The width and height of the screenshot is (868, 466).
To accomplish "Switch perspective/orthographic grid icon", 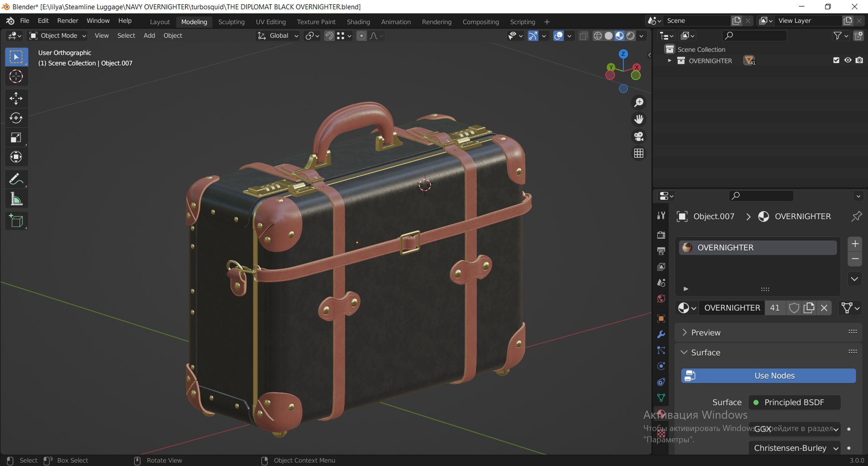I will pyautogui.click(x=639, y=154).
